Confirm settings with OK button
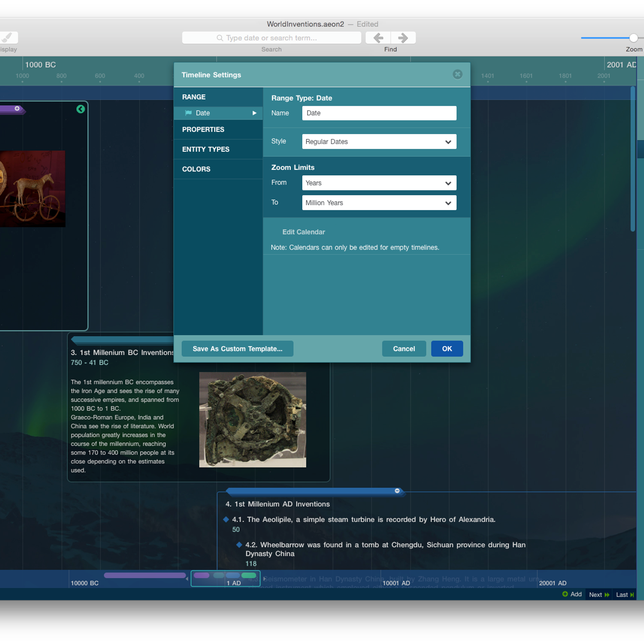This screenshot has width=644, height=644. click(x=447, y=349)
